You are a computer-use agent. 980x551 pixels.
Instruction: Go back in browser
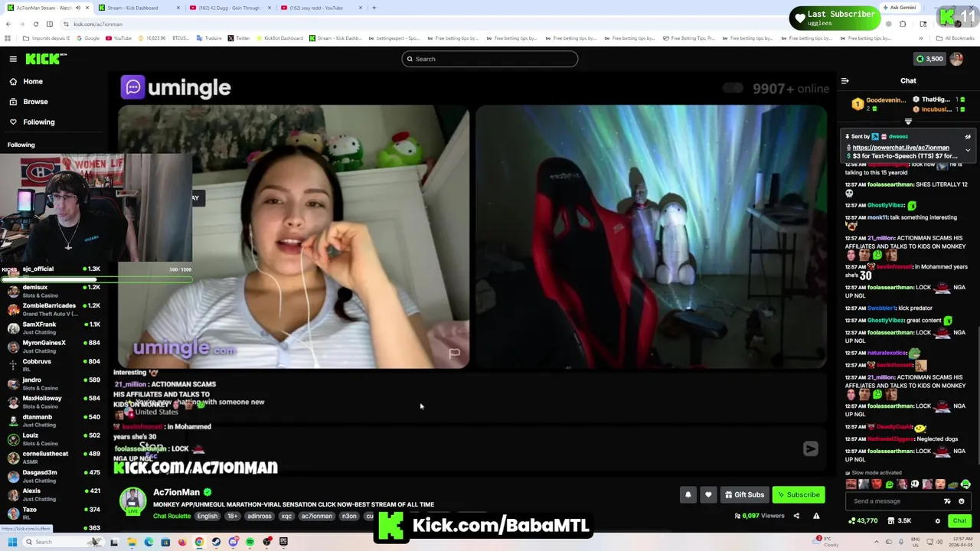click(x=8, y=24)
